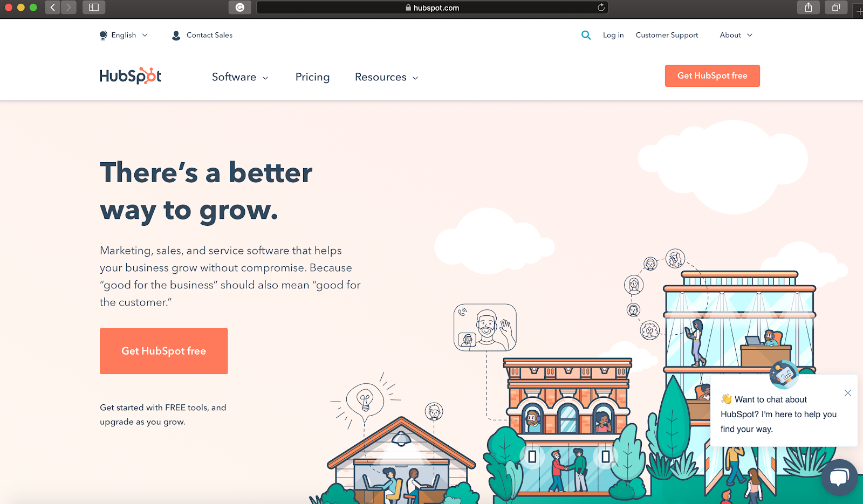Toggle the Safari sidebar
The height and width of the screenshot is (504, 863).
tap(94, 8)
